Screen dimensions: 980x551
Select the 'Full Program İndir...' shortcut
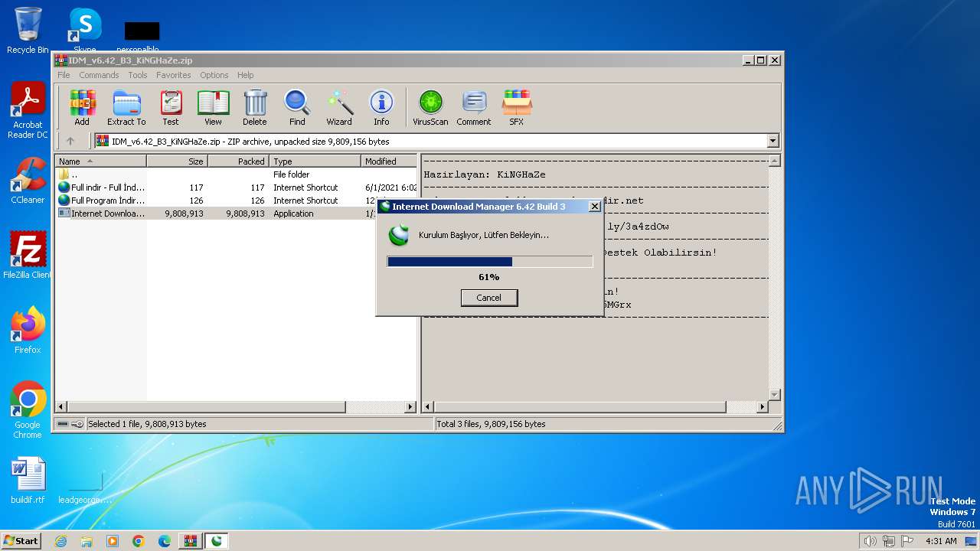pos(237,201)
